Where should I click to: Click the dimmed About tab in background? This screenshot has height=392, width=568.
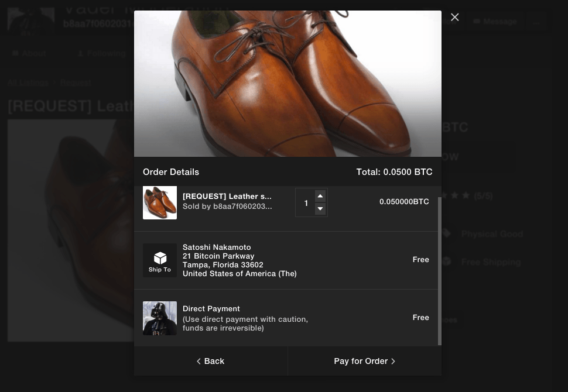point(29,54)
